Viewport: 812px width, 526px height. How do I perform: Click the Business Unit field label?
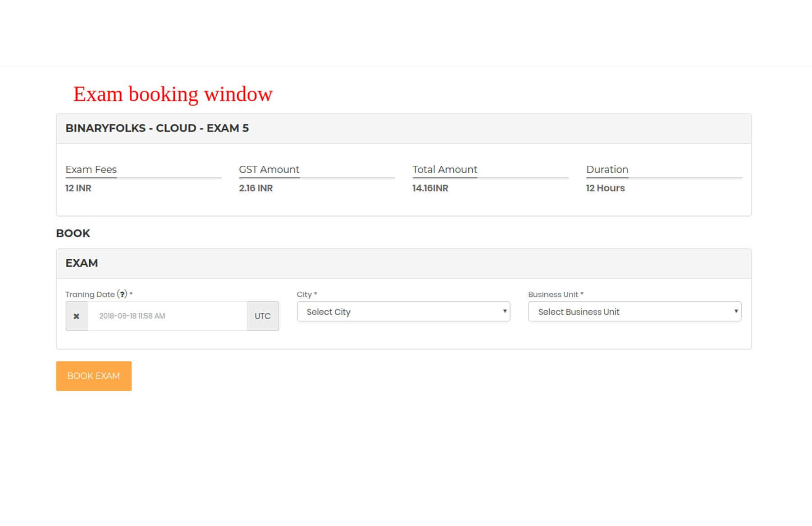[556, 295]
